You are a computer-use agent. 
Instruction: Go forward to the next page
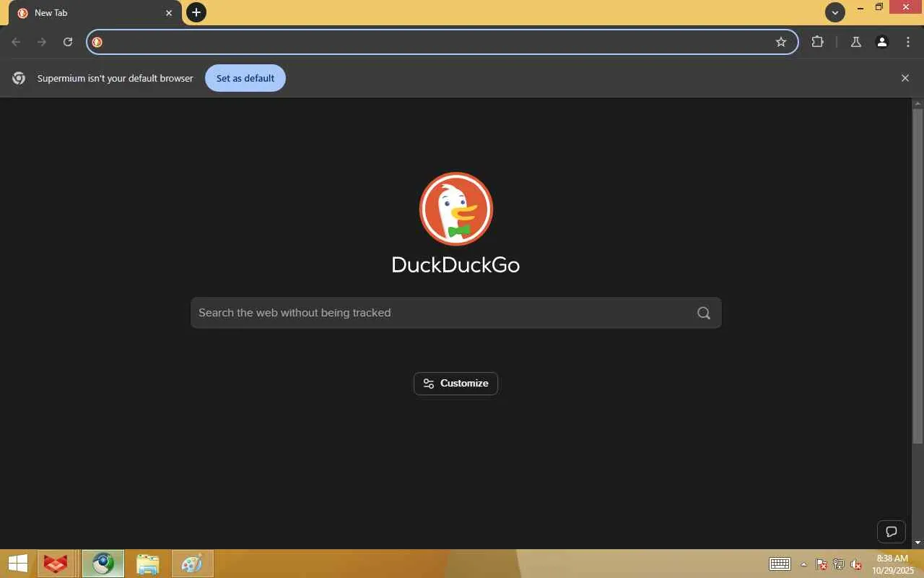click(x=42, y=42)
